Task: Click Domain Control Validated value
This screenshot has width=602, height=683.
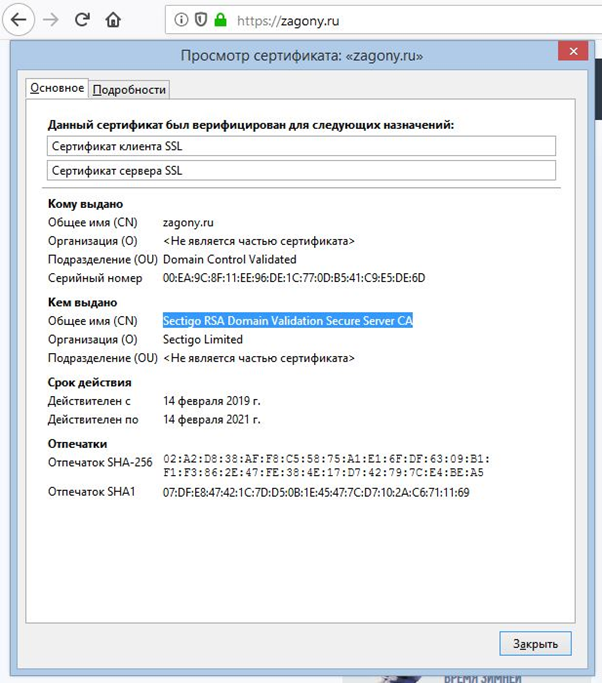Action: click(x=230, y=260)
